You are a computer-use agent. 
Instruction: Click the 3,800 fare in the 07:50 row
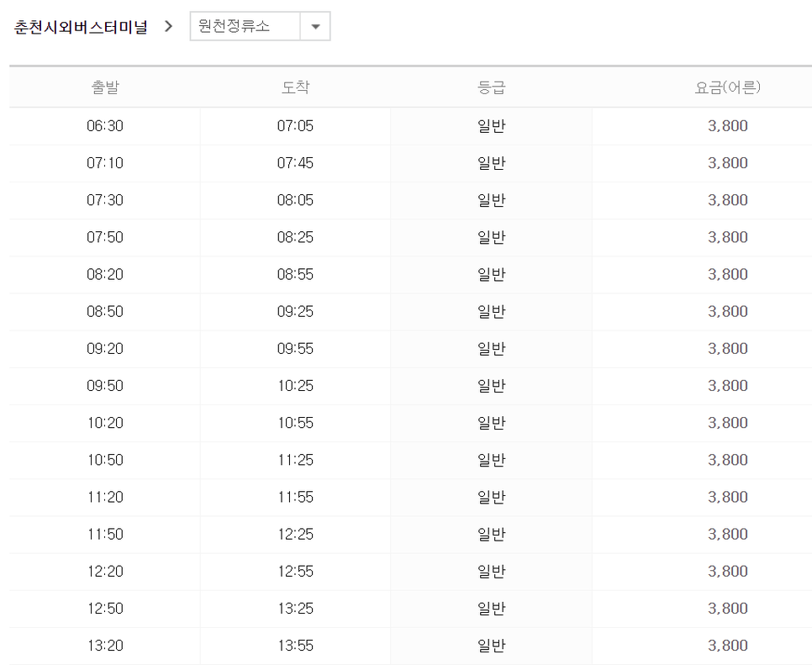pos(728,237)
